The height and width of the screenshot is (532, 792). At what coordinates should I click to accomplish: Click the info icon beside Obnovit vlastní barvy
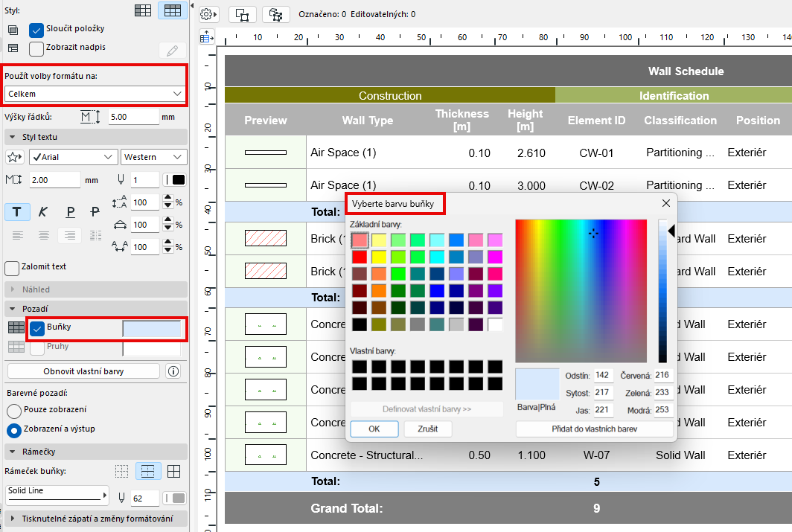tap(173, 371)
